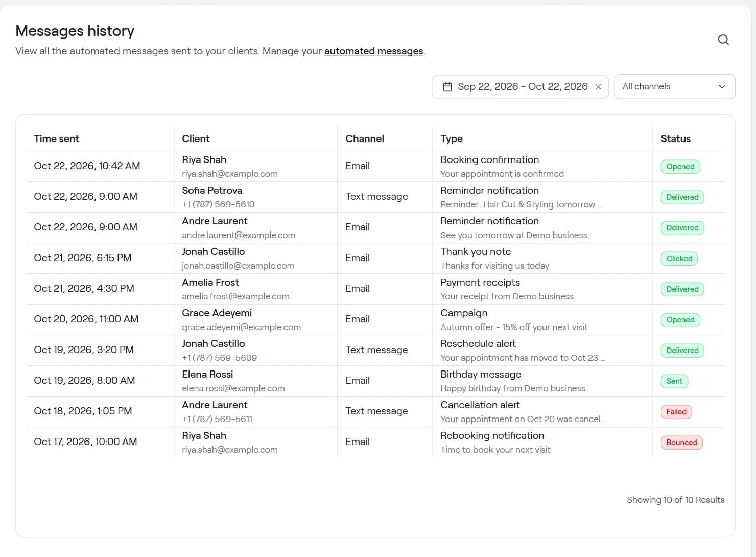Open the Campaign message type
Viewport: 756px width, 557px height.
pyautogui.click(x=464, y=313)
